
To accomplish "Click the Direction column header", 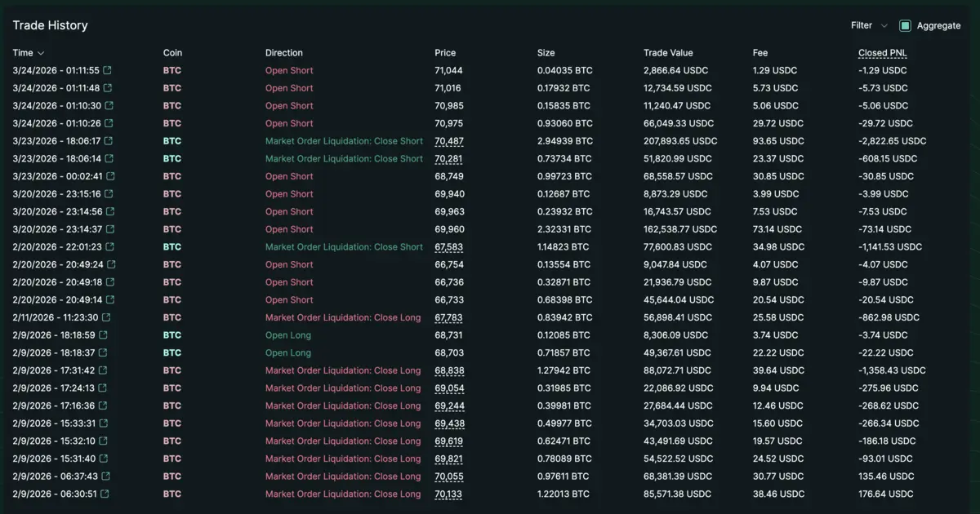I will coord(283,53).
